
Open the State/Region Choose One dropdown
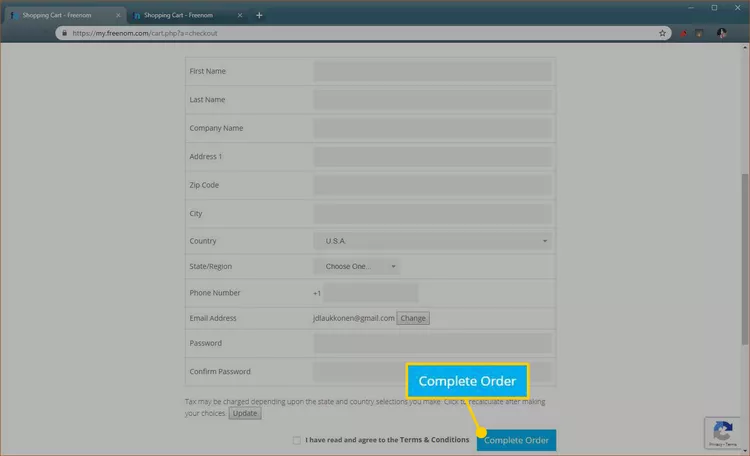coord(358,267)
